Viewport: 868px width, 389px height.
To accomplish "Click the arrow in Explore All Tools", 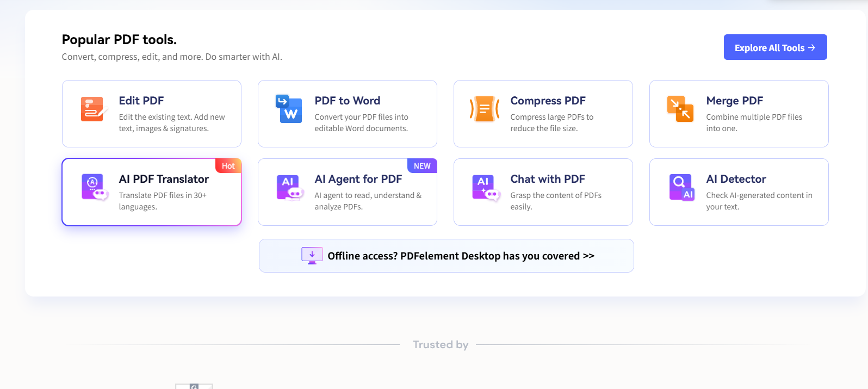I will coord(811,48).
